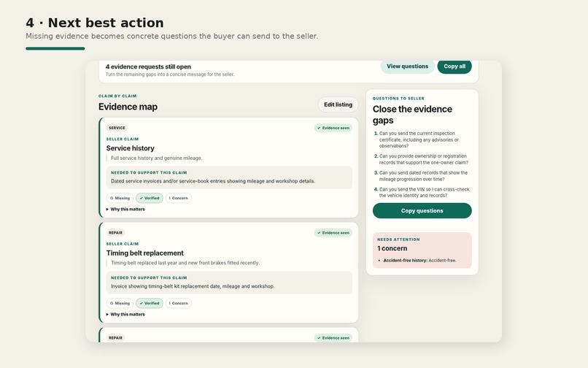Click 4 evidence requests still open text
This screenshot has width=588, height=368.
[148, 67]
